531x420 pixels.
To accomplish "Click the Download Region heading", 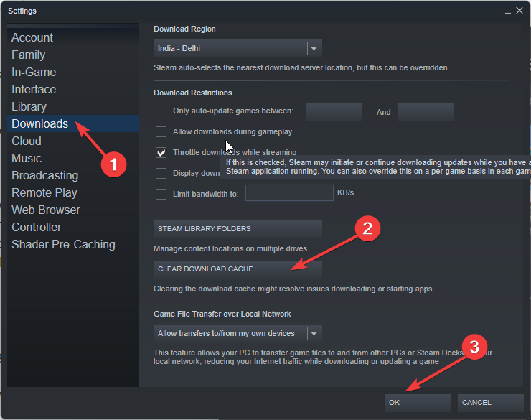I will (184, 29).
